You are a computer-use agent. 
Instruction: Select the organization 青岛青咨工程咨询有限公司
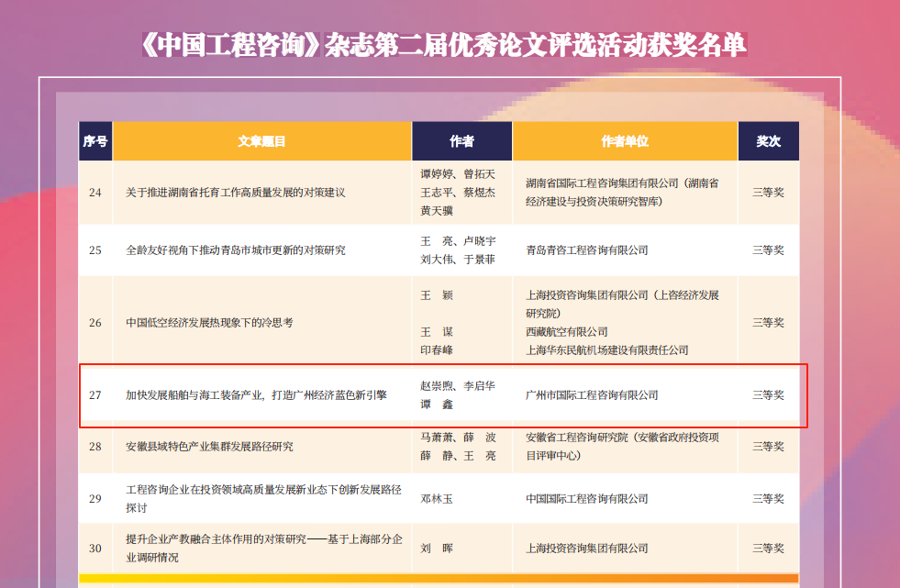tap(586, 250)
